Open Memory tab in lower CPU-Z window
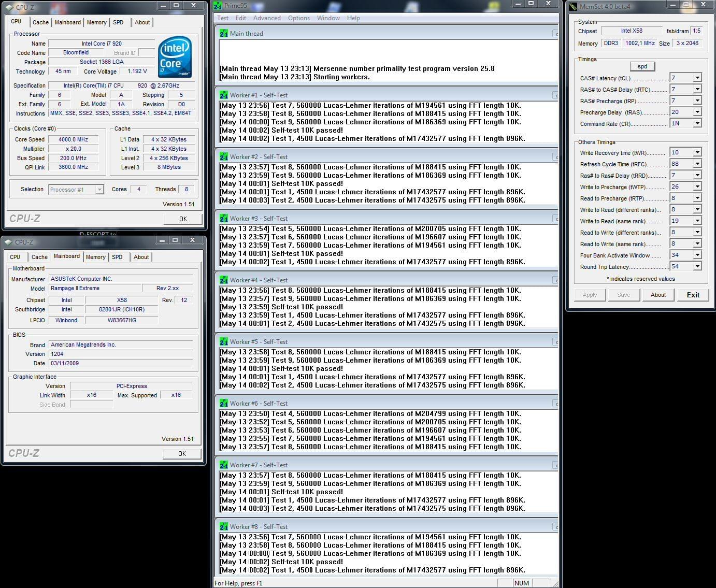Image resolution: width=716 pixels, height=588 pixels. 95,257
